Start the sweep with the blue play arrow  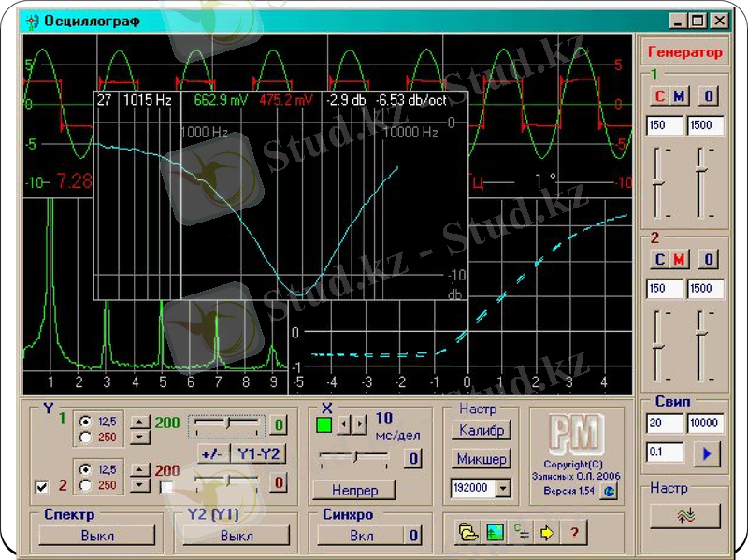tap(706, 453)
